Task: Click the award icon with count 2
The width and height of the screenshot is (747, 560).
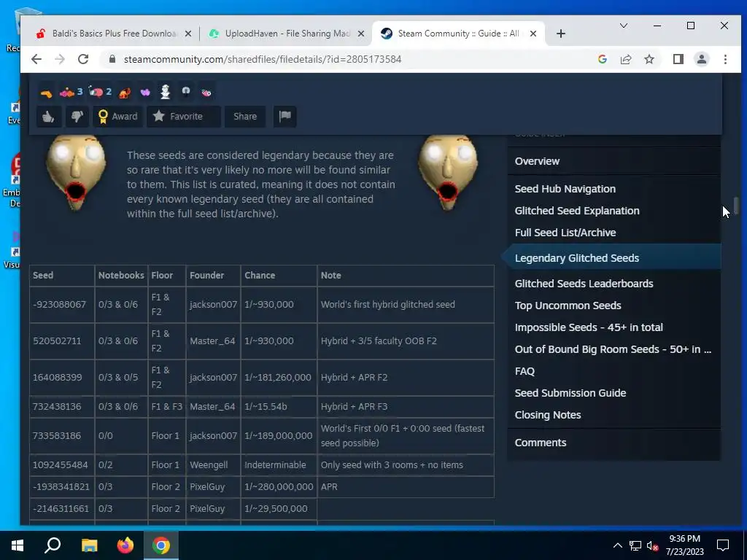Action: [x=100, y=91]
